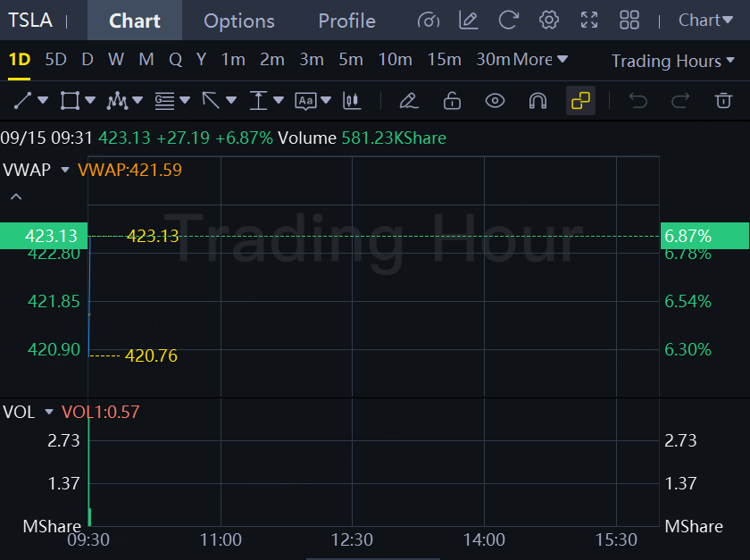The width and height of the screenshot is (750, 560).
Task: Toggle drawing visibility eye icon
Action: pos(495,101)
